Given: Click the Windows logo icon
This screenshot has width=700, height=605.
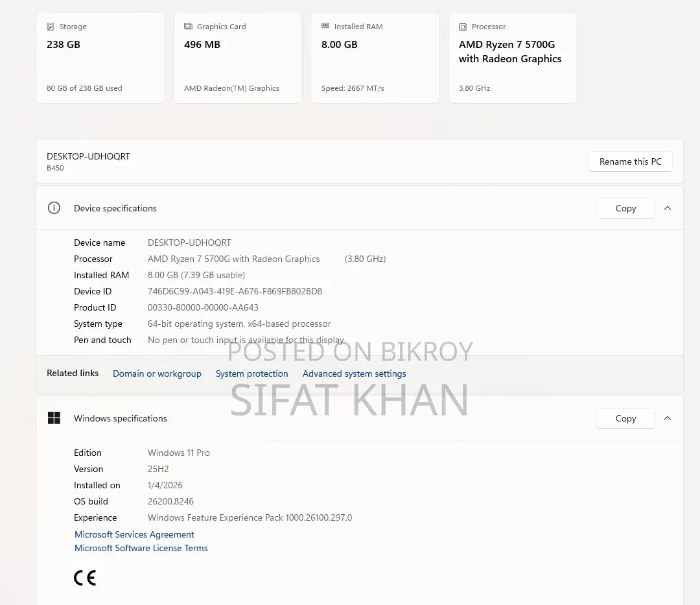Looking at the screenshot, I should 54,418.
